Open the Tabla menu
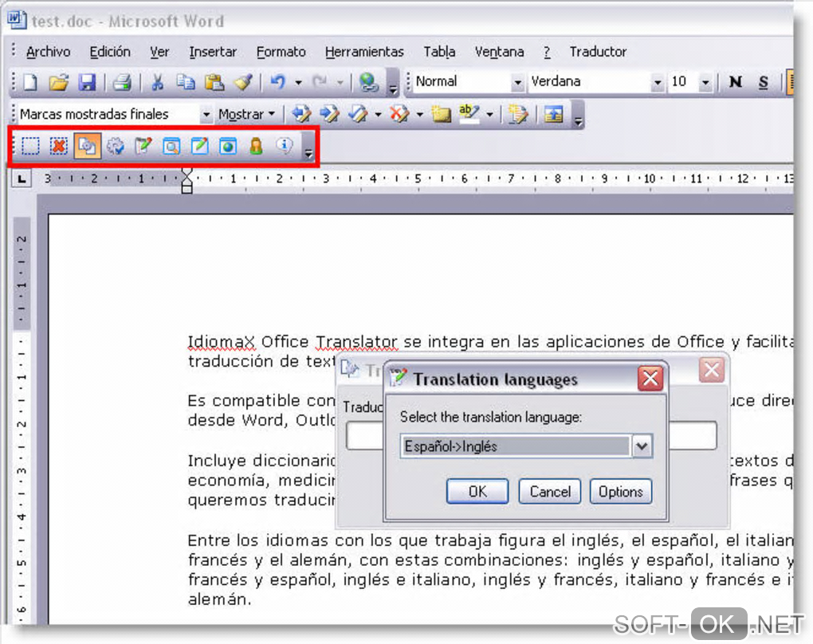 coord(439,52)
